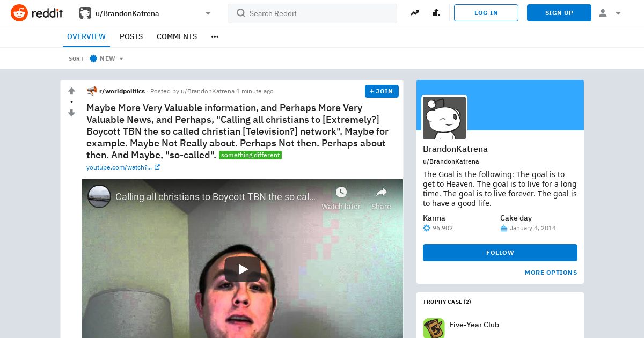
Task: Click the Five-Year Club trophy label
Action: coord(474,325)
